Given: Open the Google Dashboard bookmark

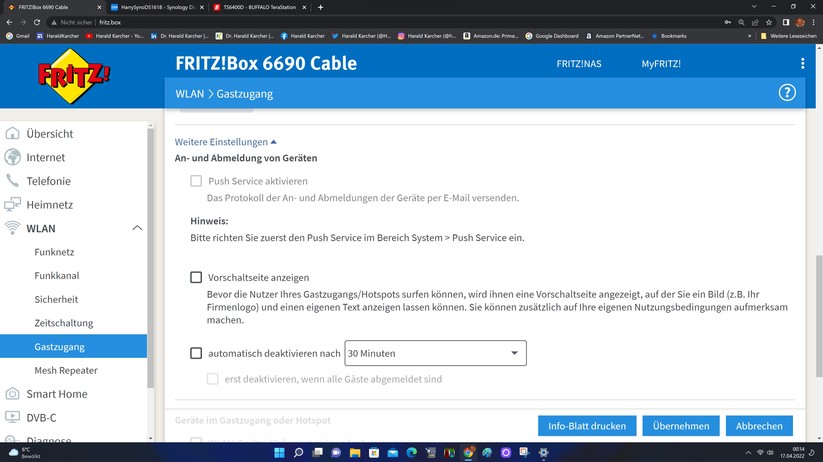Looking at the screenshot, I should click(x=552, y=36).
